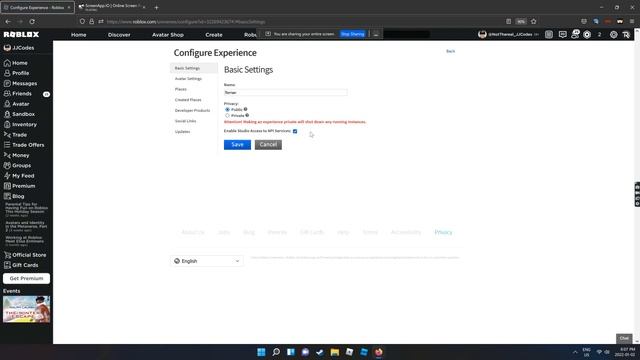This screenshot has height=360, width=640.
Task: Click the experience Name input field
Action: (x=286, y=93)
